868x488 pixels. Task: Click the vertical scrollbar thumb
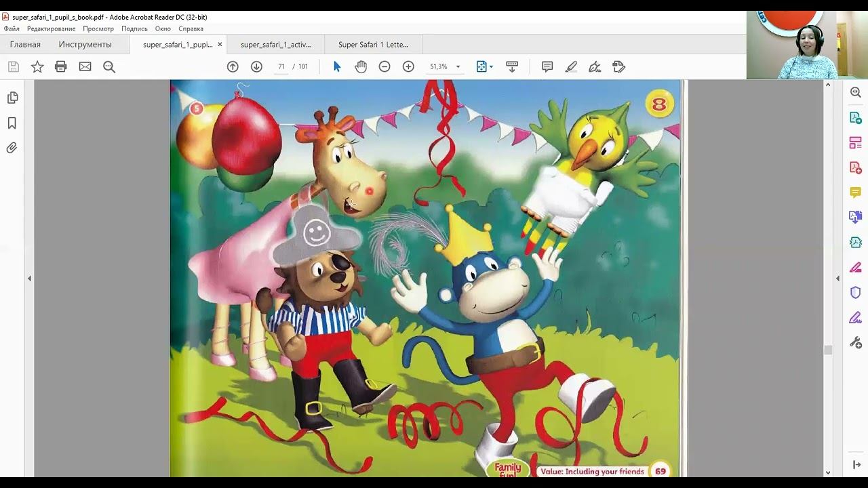(828, 350)
